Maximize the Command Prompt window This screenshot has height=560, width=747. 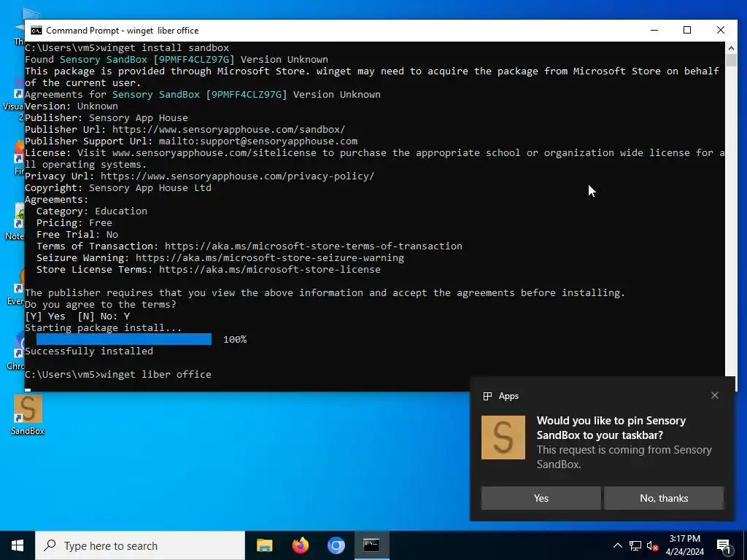pos(687,30)
